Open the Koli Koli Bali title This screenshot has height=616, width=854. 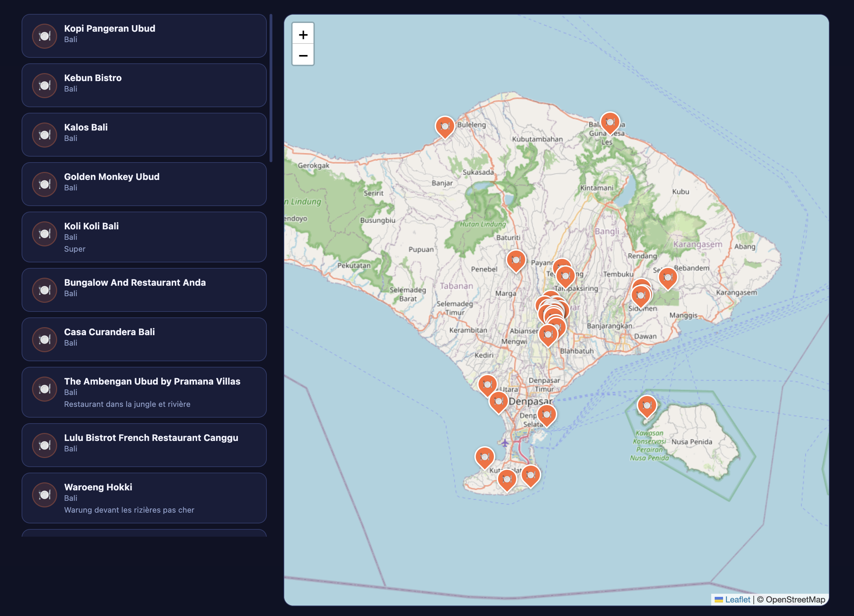(x=92, y=226)
